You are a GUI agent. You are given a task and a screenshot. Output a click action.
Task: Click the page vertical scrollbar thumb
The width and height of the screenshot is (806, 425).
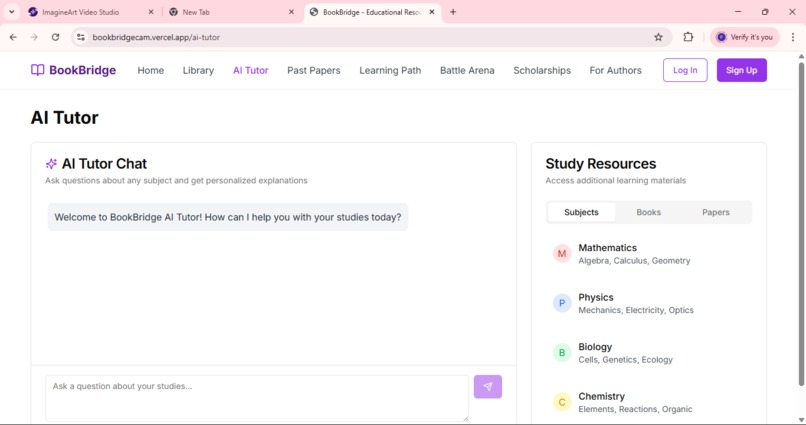point(801,224)
